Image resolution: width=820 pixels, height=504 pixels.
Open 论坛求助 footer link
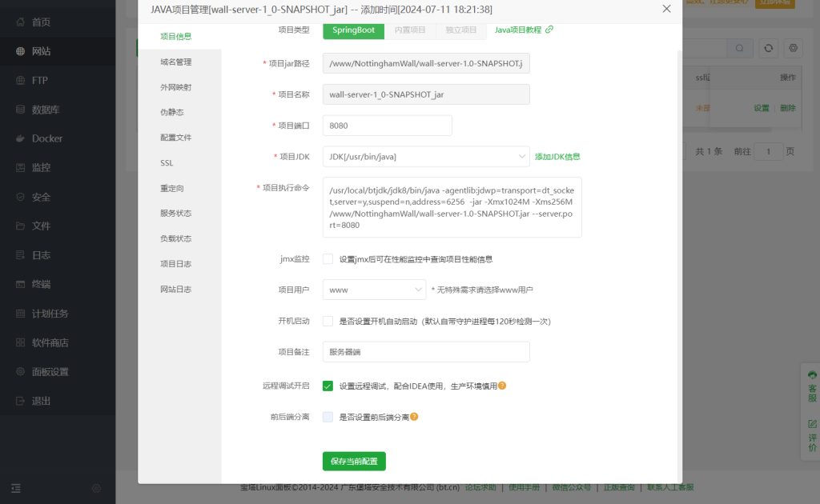click(x=480, y=487)
